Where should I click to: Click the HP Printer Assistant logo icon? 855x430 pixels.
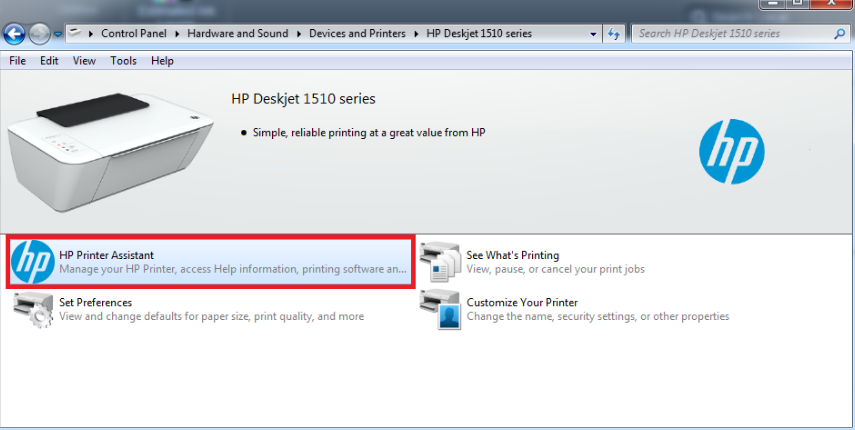click(x=33, y=262)
